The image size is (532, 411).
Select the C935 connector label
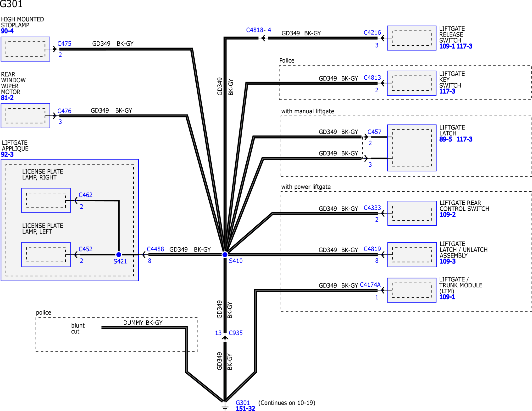click(x=236, y=333)
